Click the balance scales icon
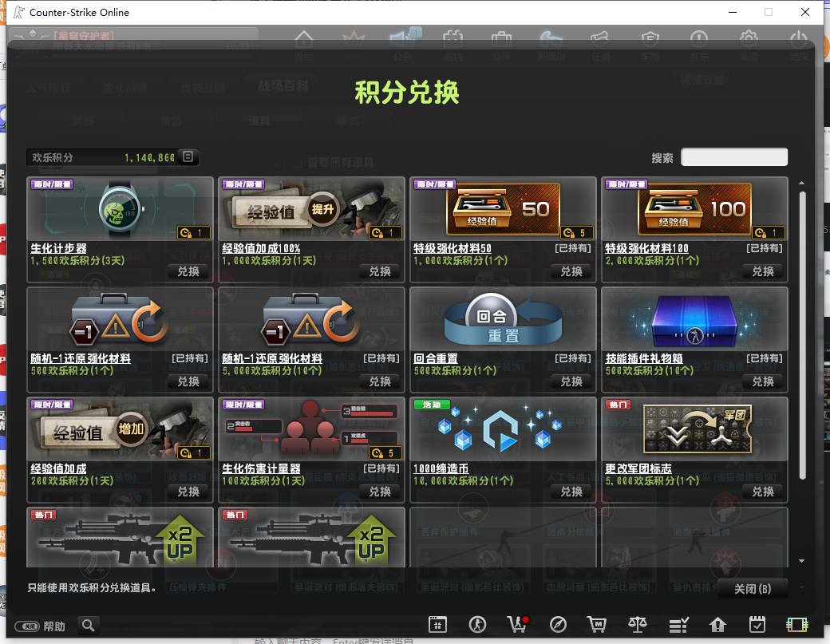Image resolution: width=830 pixels, height=644 pixels. [x=638, y=625]
